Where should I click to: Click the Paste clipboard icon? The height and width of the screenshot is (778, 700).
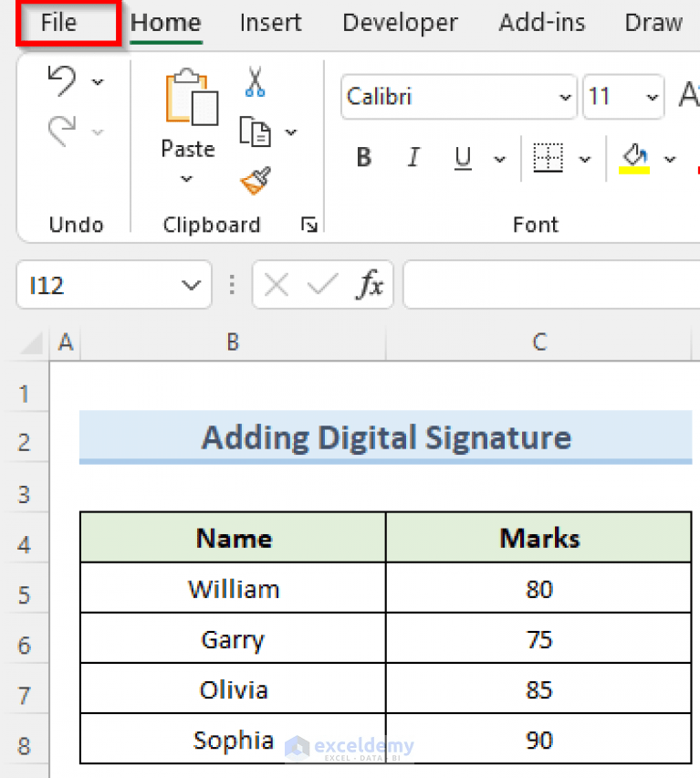pos(192,97)
